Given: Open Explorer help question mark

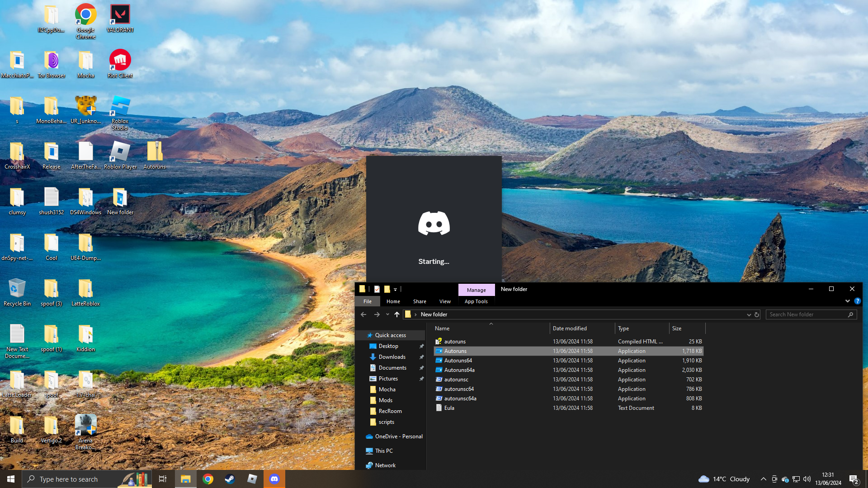Looking at the screenshot, I should (x=857, y=301).
